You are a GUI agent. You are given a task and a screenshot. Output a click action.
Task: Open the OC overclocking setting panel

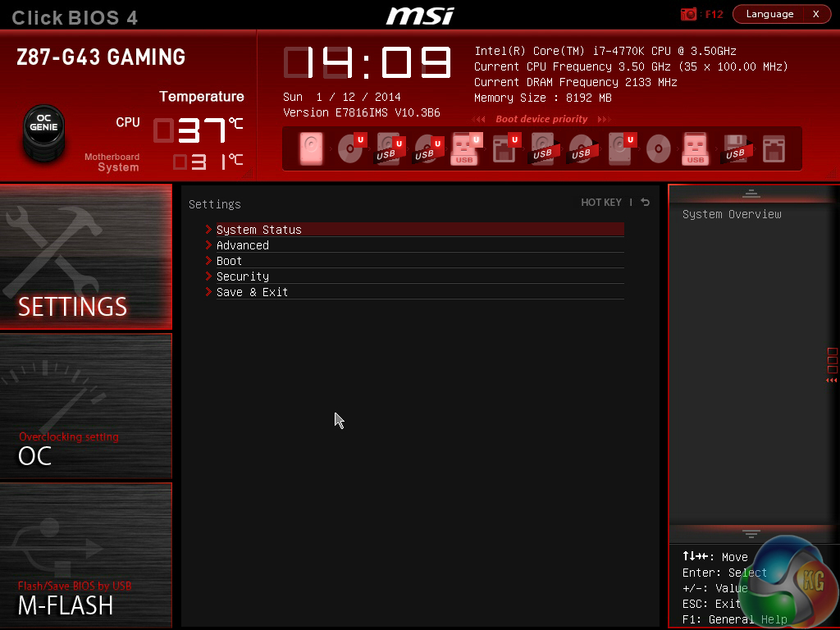click(x=85, y=405)
